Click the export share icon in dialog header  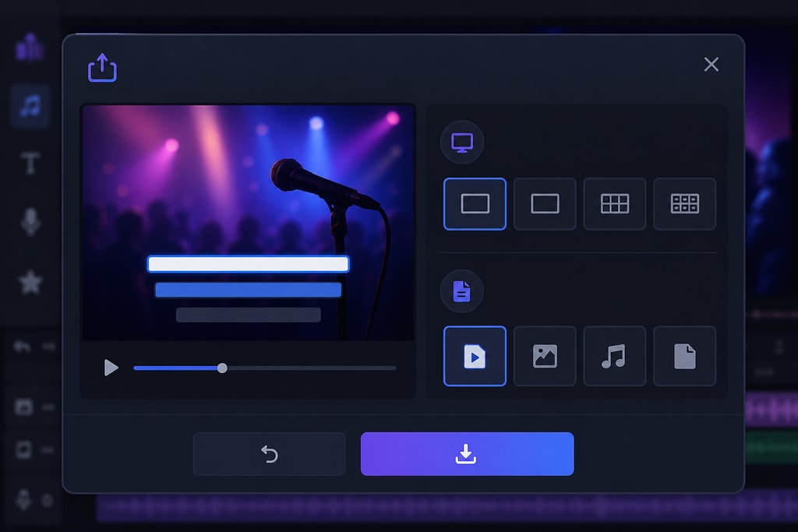pyautogui.click(x=102, y=67)
